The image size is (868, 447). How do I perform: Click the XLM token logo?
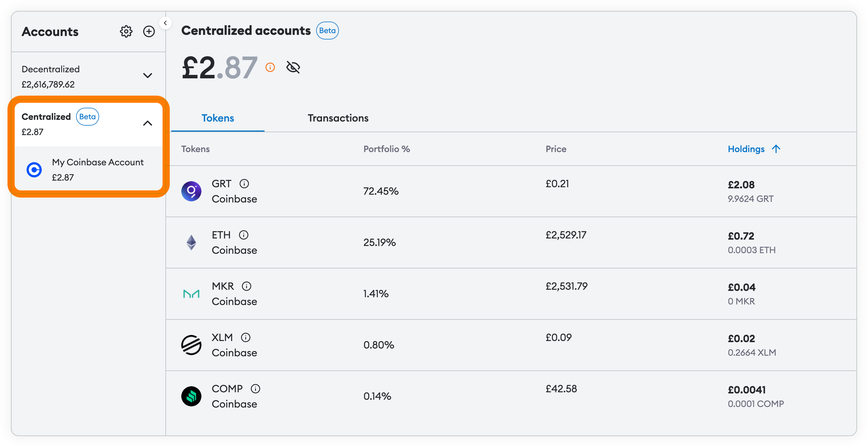(x=191, y=344)
